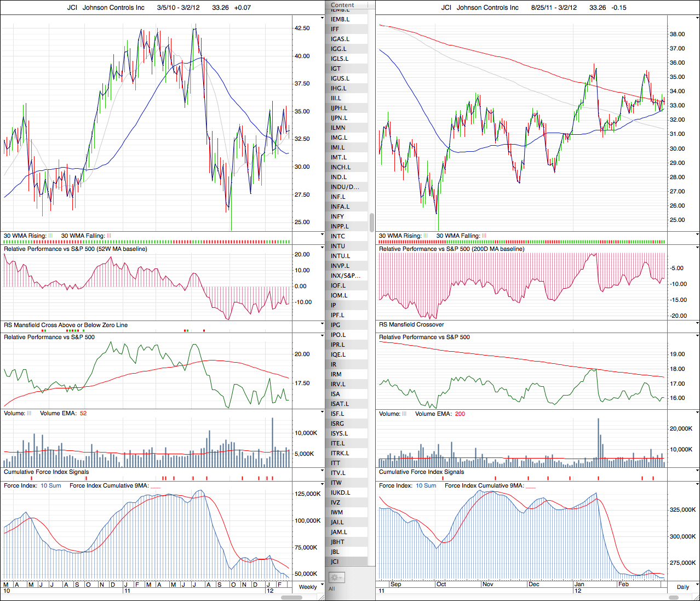This screenshot has width=700, height=601.
Task: Click the Force Index Cumulative 9MA red legend, left chart
Action: point(156,486)
